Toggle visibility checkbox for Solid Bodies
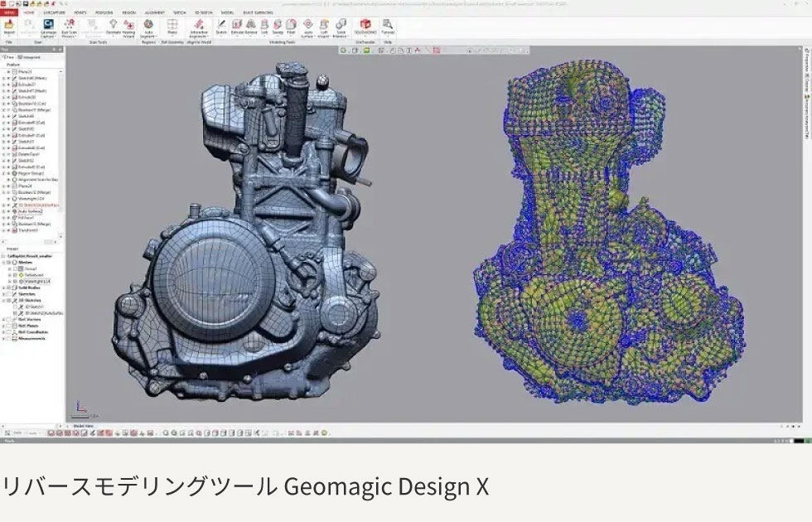 click(8, 288)
